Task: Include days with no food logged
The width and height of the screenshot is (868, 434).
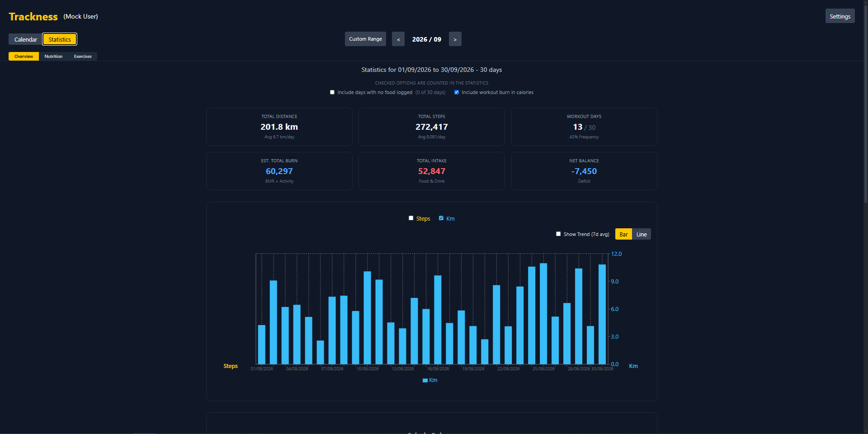Action: click(x=332, y=92)
